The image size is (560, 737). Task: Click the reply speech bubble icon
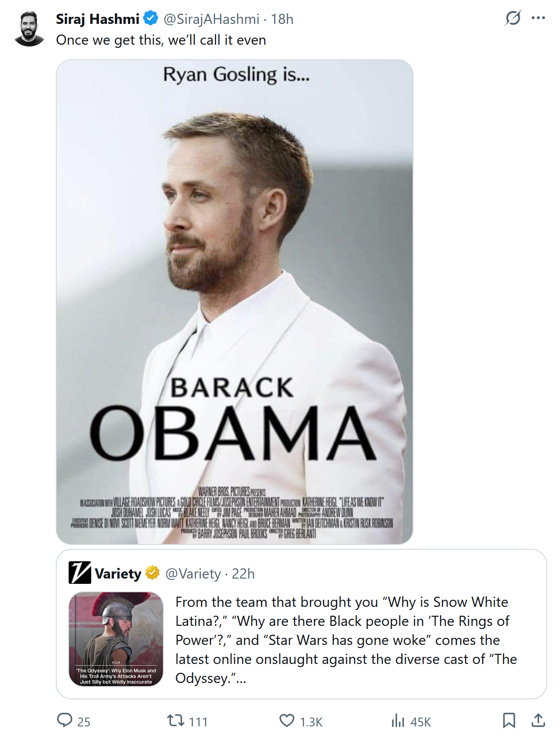65,720
